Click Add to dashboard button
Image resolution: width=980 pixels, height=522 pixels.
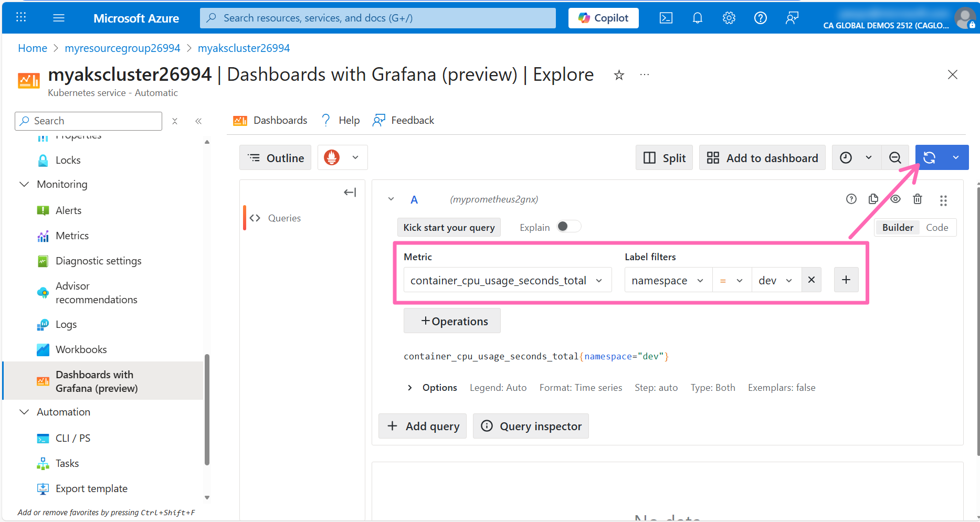coord(762,158)
